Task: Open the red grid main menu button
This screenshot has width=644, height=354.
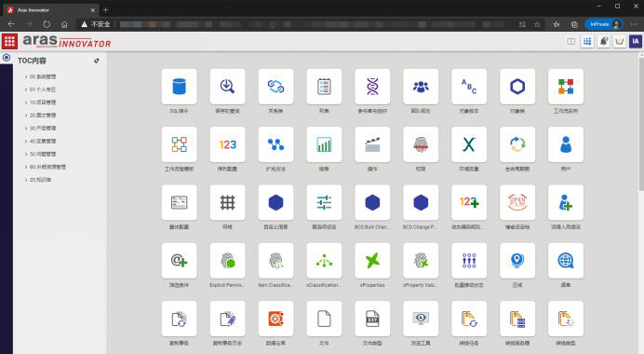Action: tap(9, 41)
